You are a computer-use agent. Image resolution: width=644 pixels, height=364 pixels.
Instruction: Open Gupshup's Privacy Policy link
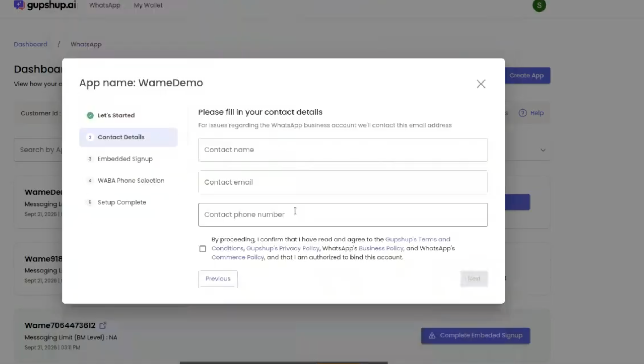[283, 248]
